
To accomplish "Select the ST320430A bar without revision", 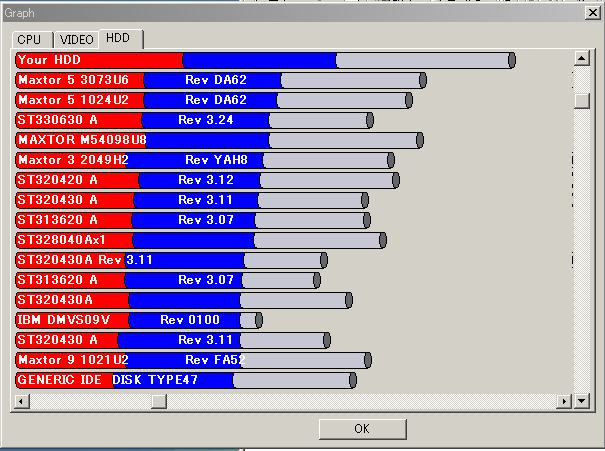I will pos(184,300).
